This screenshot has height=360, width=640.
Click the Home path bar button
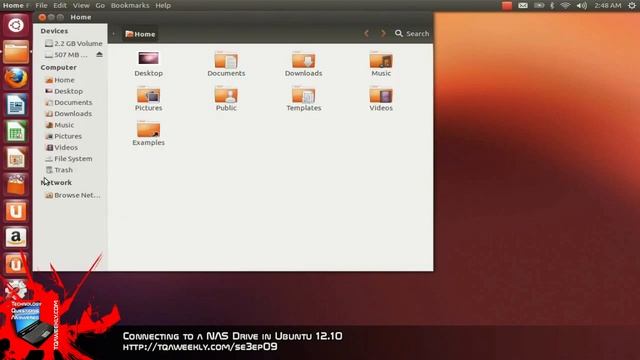click(x=140, y=34)
